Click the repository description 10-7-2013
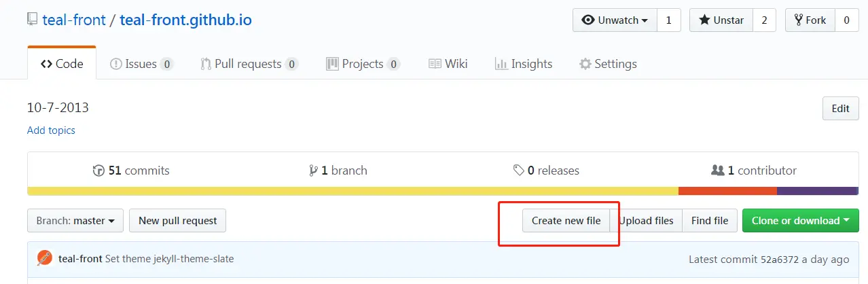The height and width of the screenshot is (284, 868). tap(58, 107)
